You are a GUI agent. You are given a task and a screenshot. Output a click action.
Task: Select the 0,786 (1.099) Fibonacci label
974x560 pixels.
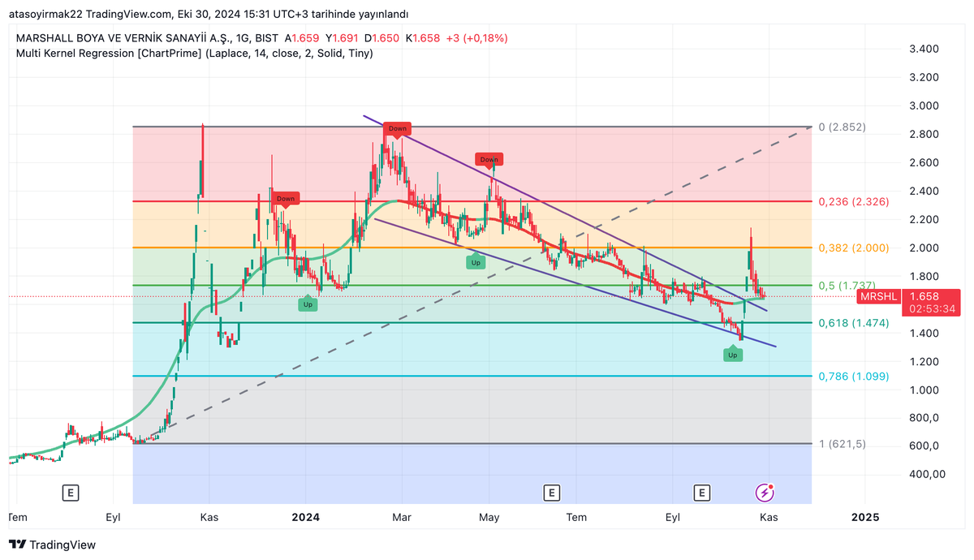point(853,377)
